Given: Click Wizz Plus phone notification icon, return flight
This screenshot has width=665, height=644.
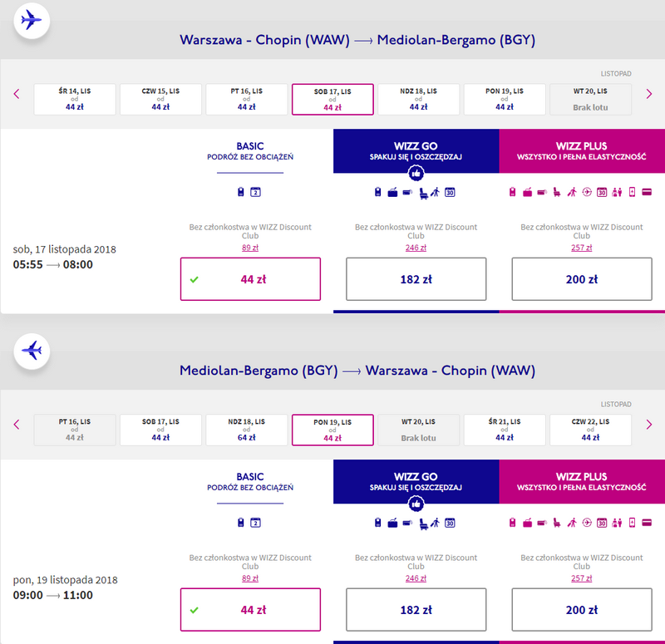Looking at the screenshot, I should click(632, 523).
